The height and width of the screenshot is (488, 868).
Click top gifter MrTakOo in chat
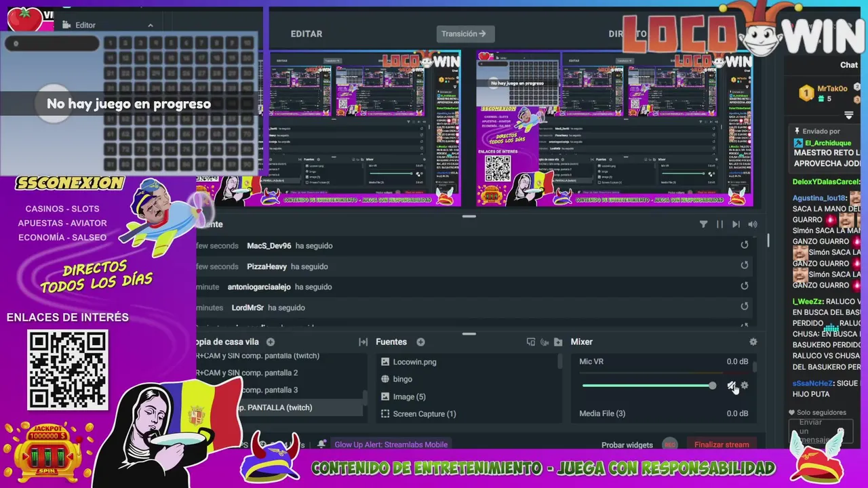click(832, 89)
